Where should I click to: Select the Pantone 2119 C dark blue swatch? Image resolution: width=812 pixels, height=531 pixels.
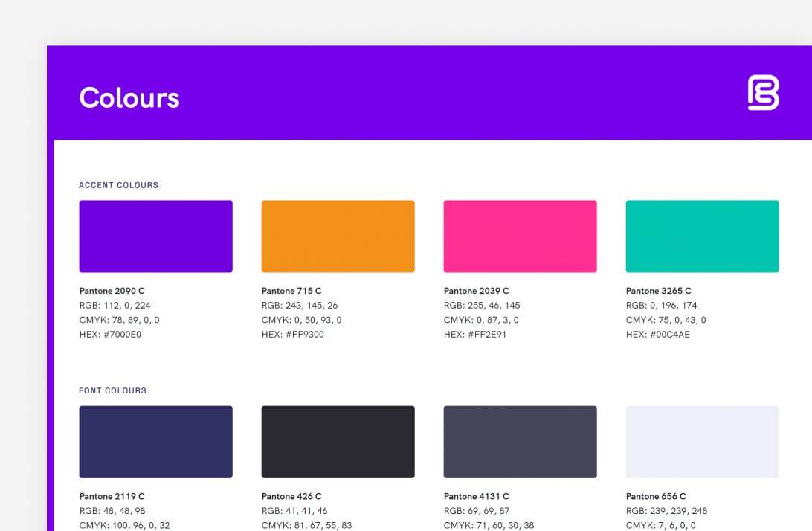tap(155, 441)
